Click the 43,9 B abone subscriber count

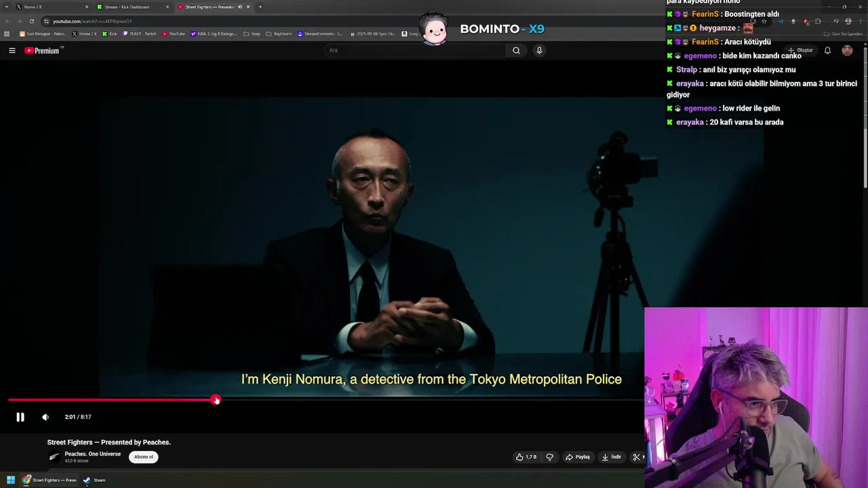click(77, 461)
